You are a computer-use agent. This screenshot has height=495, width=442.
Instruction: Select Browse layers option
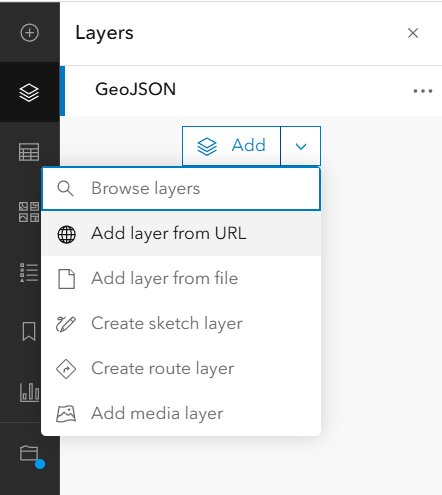181,189
